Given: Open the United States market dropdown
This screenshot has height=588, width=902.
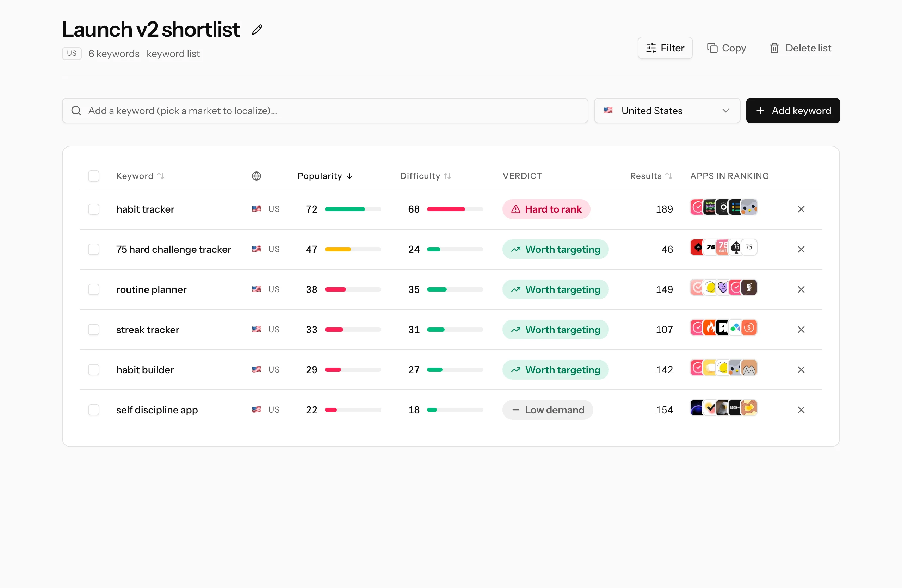Looking at the screenshot, I should (667, 111).
